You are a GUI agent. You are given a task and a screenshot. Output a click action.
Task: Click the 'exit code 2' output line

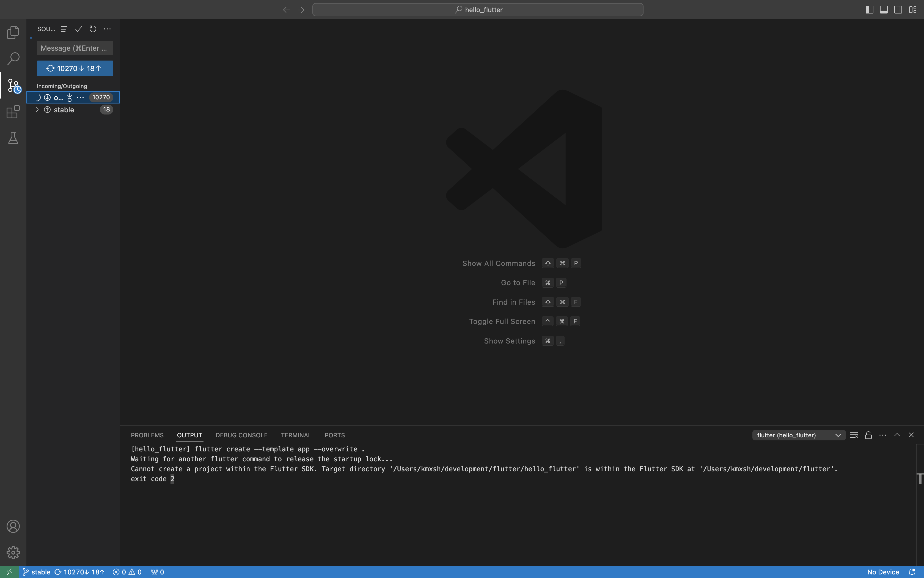point(153,479)
